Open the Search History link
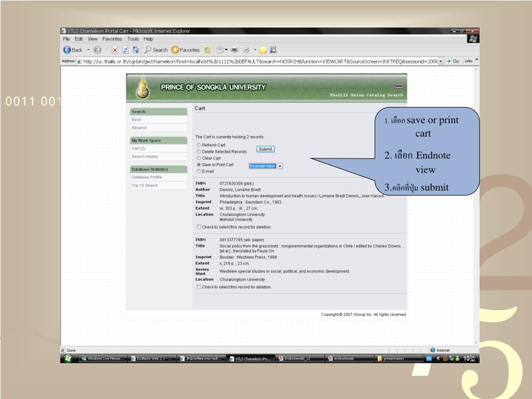532x399 pixels. tap(144, 157)
